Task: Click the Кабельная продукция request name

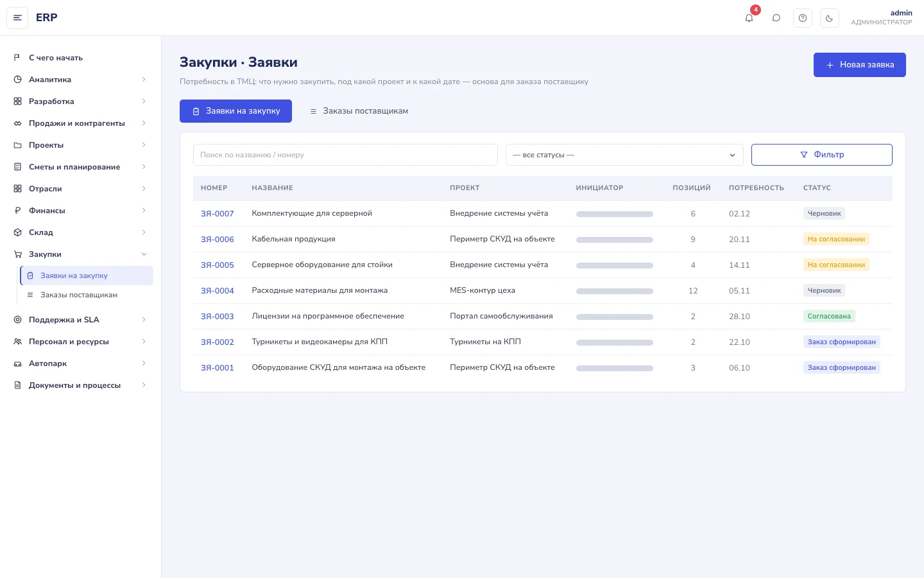Action: tap(293, 239)
